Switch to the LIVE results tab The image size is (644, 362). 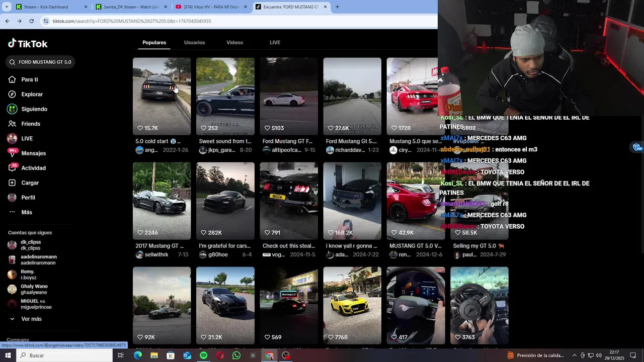[275, 43]
